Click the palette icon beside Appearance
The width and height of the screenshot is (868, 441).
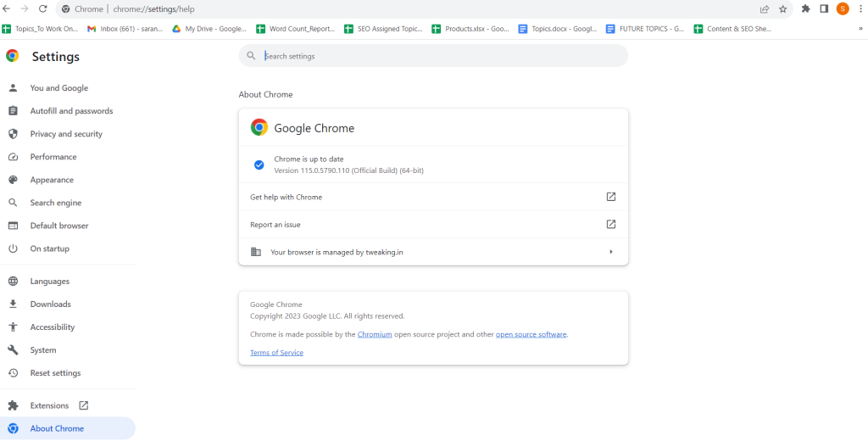[x=13, y=180]
